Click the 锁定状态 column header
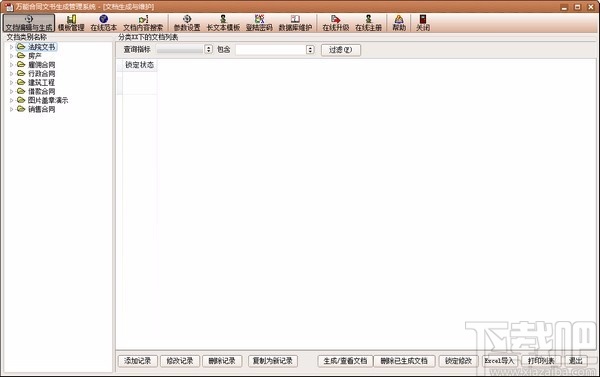Image resolution: width=600 pixels, height=377 pixels. 139,65
